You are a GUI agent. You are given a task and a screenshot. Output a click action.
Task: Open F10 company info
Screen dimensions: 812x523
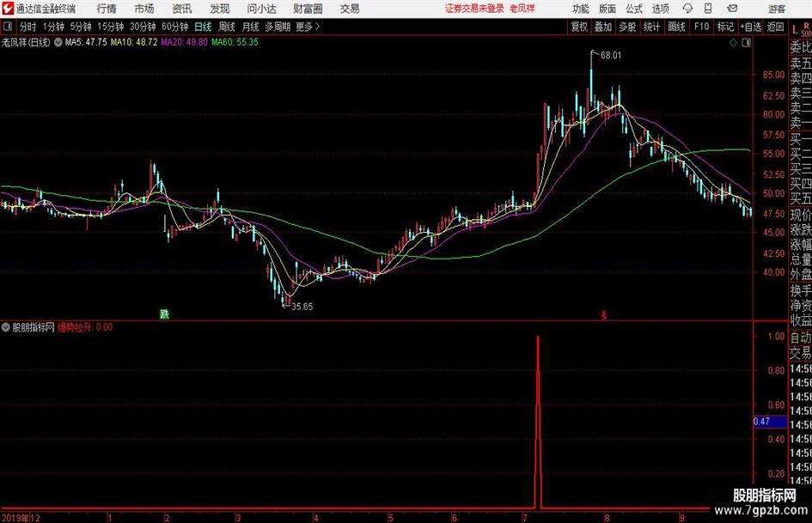click(x=702, y=27)
